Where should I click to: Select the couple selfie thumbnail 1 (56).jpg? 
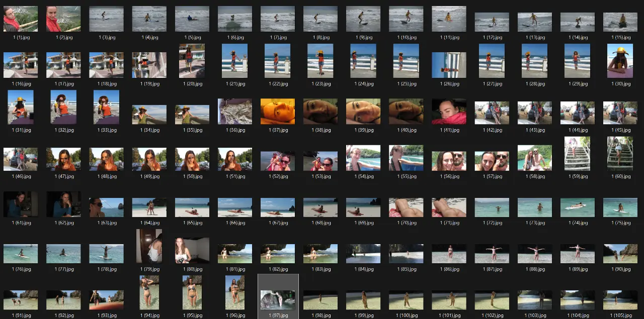coord(449,161)
